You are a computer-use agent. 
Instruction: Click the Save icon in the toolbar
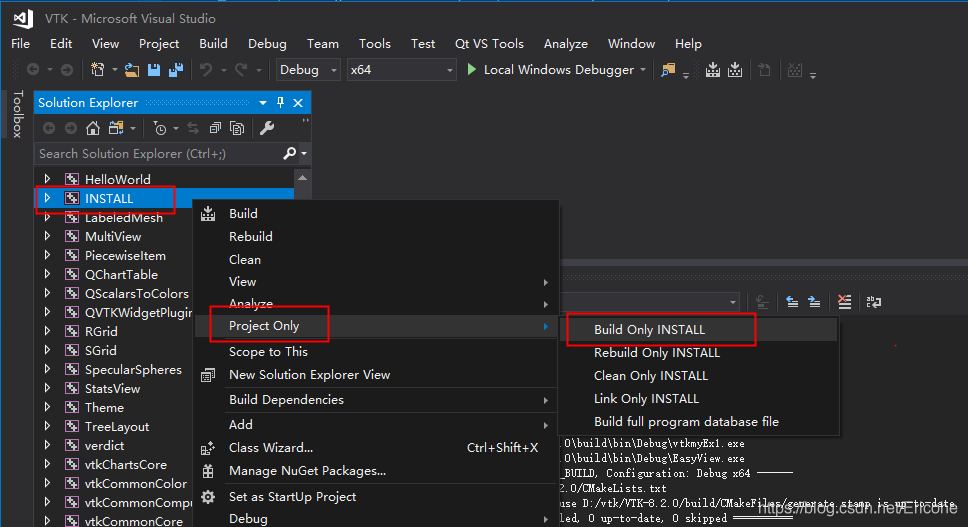(x=154, y=70)
